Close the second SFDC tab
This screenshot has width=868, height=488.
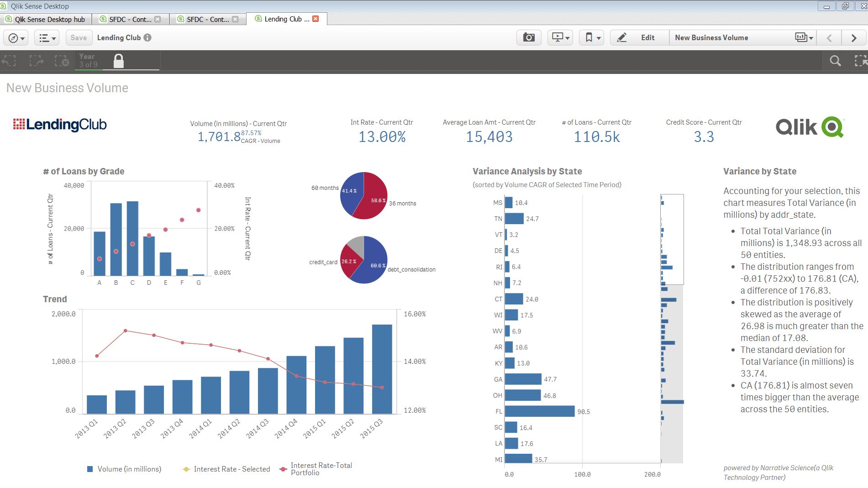pyautogui.click(x=235, y=19)
